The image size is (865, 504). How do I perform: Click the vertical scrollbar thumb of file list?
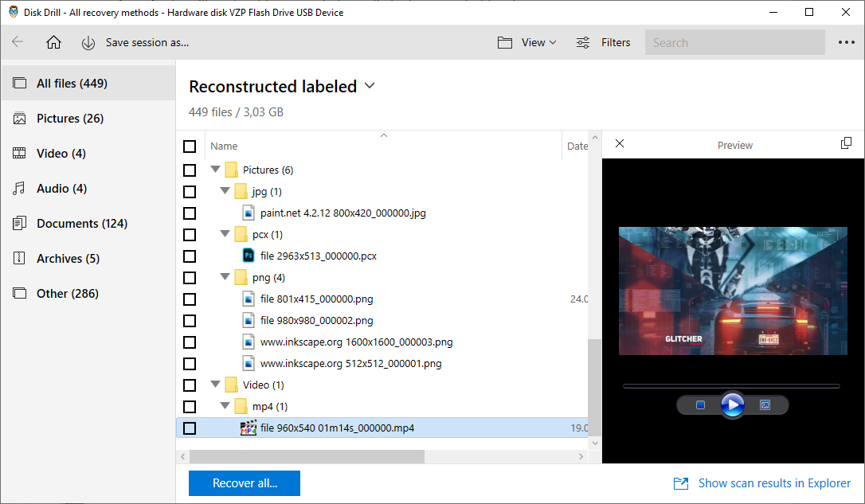pos(595,388)
